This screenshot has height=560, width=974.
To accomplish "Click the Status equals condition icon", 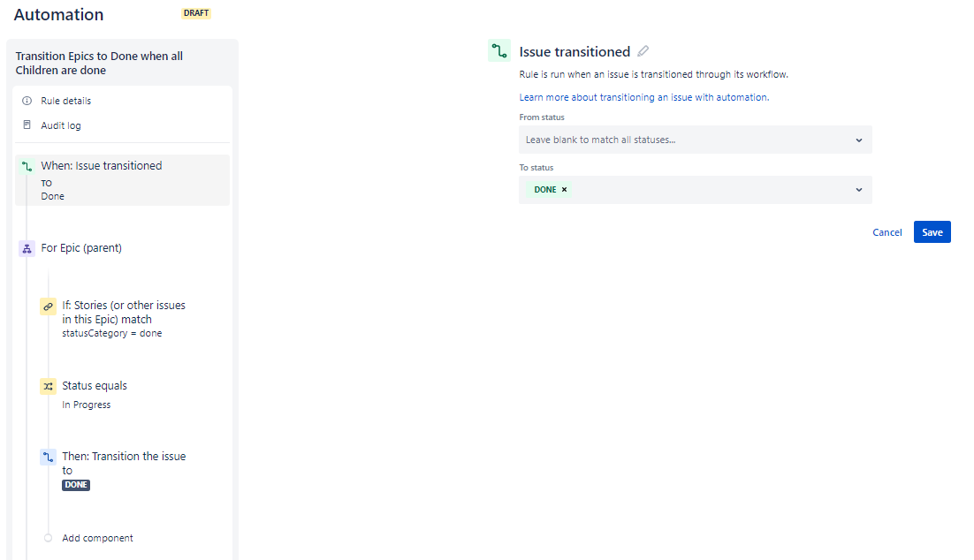I will click(x=48, y=386).
